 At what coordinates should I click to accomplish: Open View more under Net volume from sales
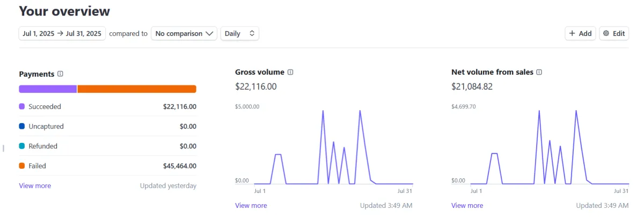467,206
